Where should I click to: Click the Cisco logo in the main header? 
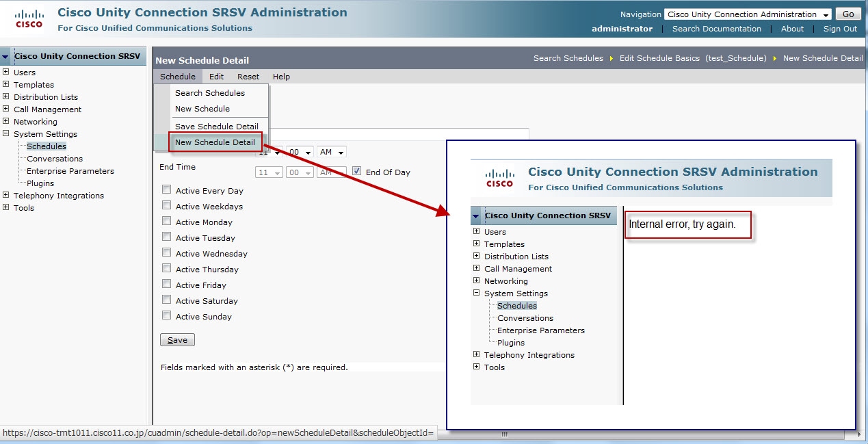pos(29,19)
